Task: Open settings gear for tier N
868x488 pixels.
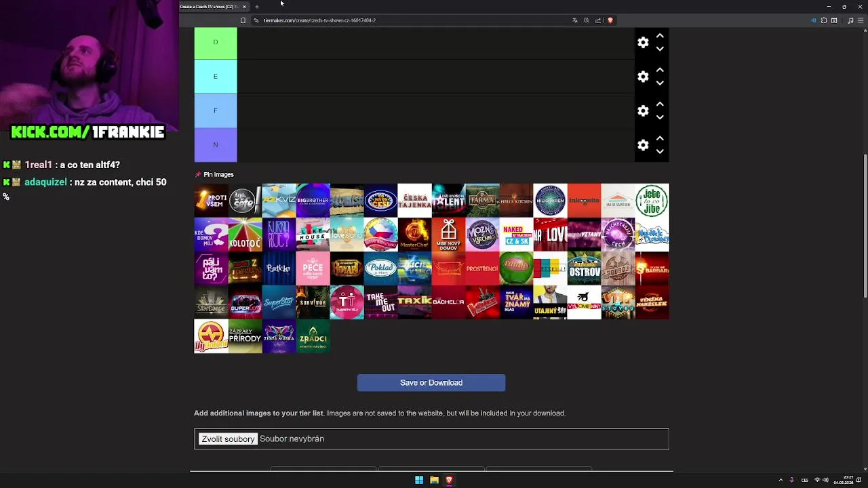Action: [x=643, y=145]
